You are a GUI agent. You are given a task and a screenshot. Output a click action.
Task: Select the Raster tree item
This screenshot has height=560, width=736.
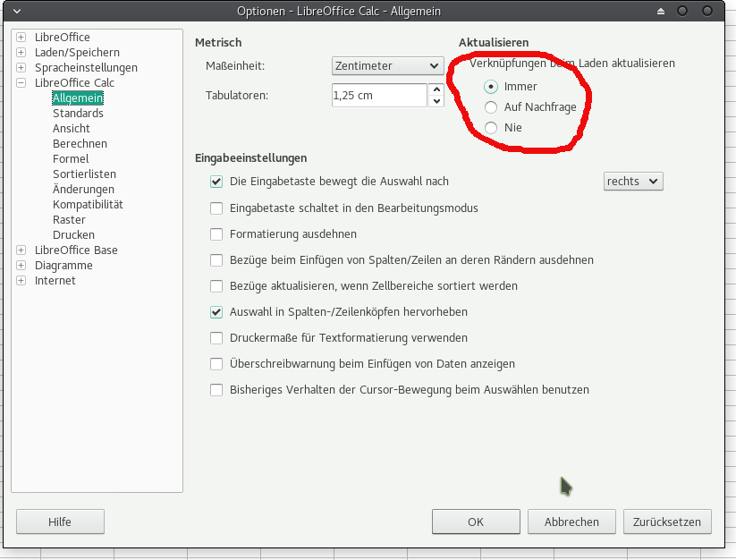click(69, 220)
